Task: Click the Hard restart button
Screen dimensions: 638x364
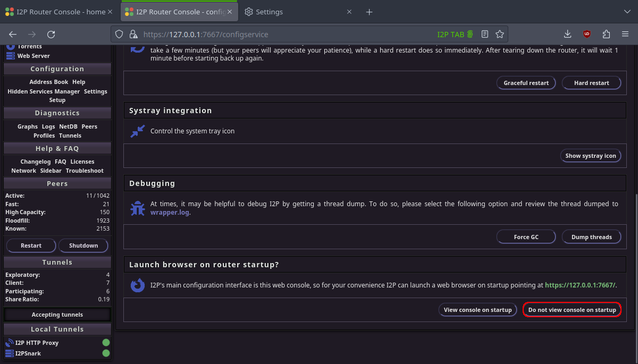Action: (591, 83)
